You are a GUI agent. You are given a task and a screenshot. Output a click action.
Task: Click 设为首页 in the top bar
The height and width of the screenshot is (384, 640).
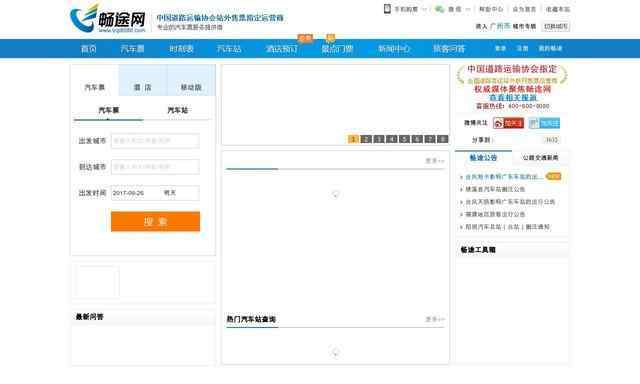(524, 9)
